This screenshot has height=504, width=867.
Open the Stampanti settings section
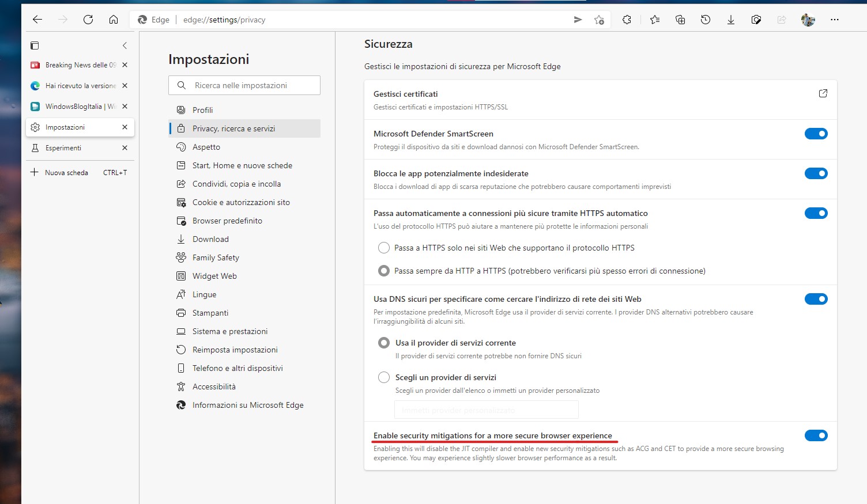click(244, 313)
